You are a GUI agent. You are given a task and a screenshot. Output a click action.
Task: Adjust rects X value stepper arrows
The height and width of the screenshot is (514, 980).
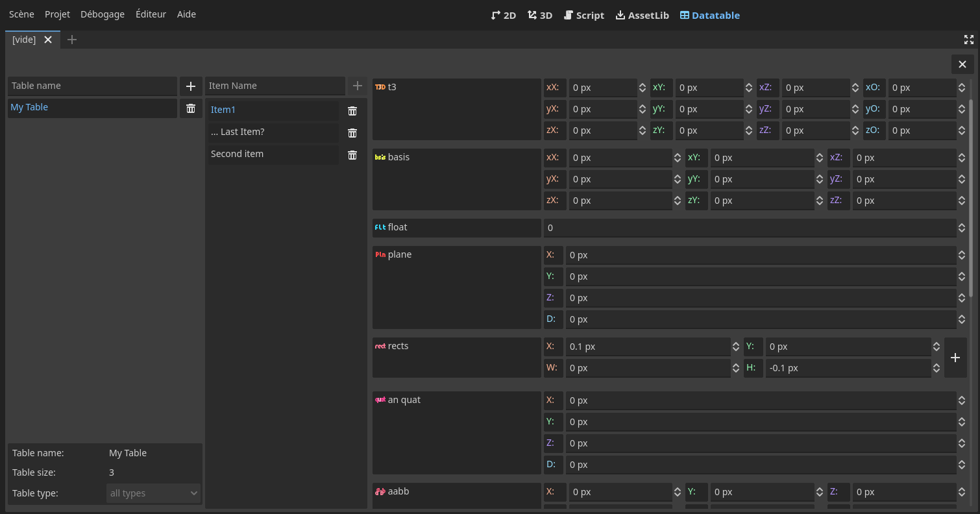coord(736,347)
